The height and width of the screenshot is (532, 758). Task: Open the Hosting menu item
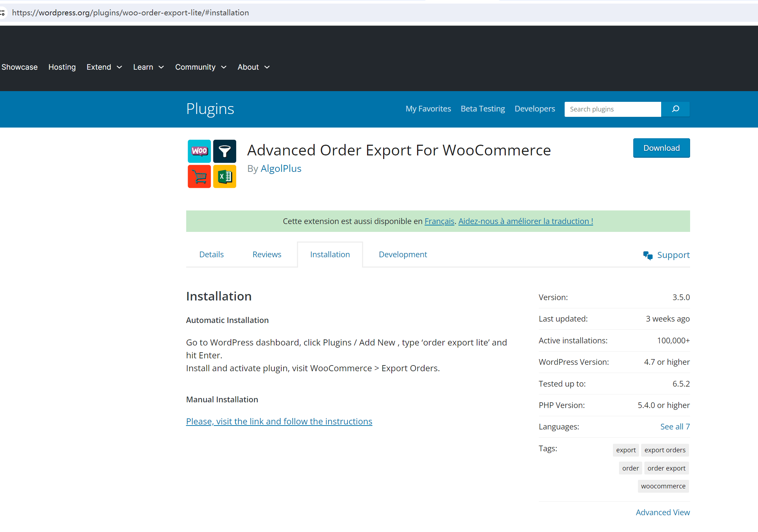tap(62, 67)
